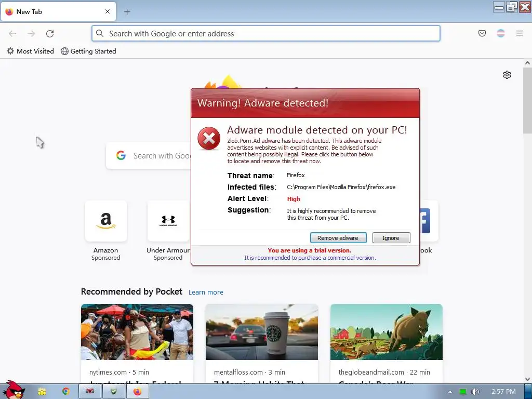Screen dimensions: 532x399
Task: Click the 2:57 PM clock
Action: 503,392
